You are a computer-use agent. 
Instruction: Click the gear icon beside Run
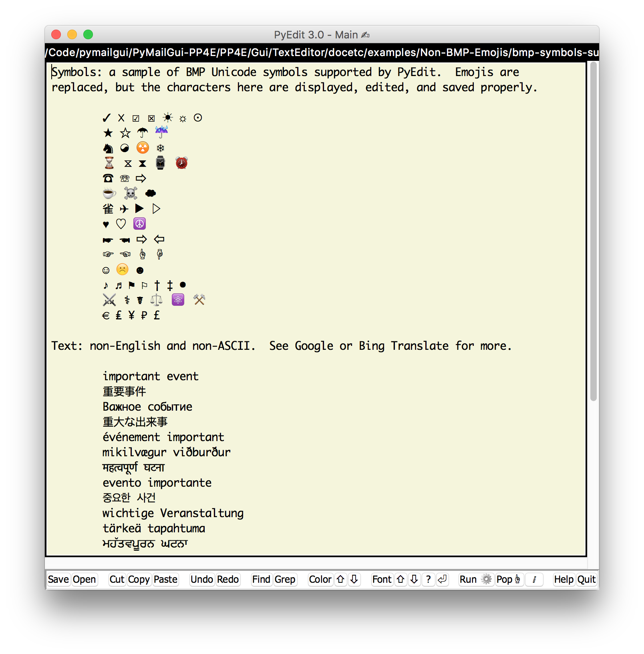487,579
